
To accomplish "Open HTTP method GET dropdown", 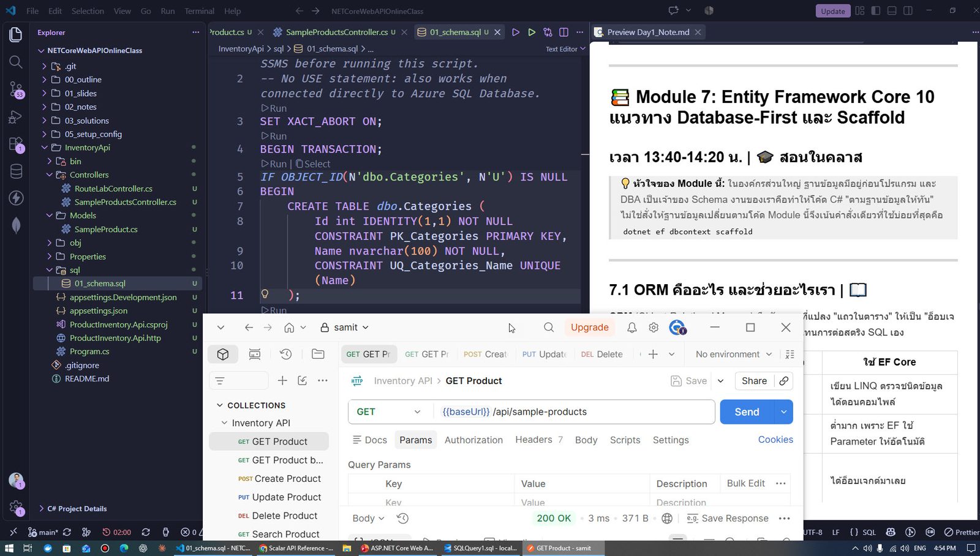I will 390,412.
